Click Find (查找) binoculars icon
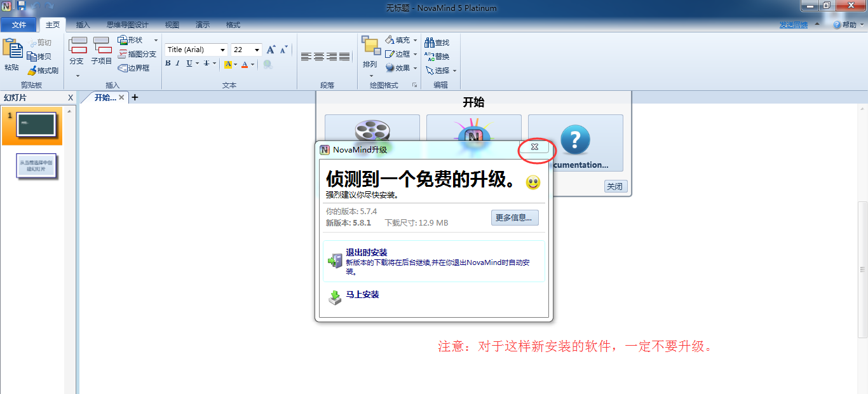The height and width of the screenshot is (394, 868). tap(429, 43)
